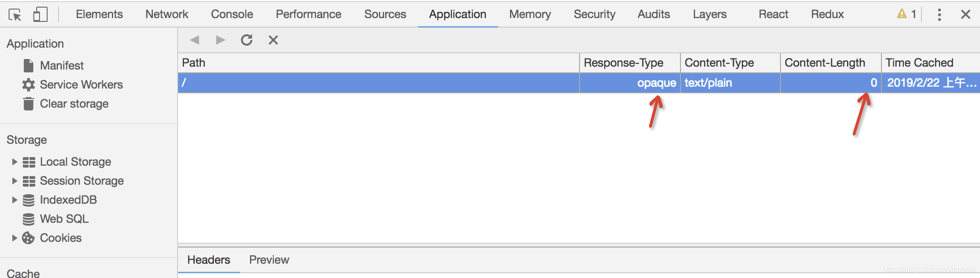980x278 pixels.
Task: Open the three-dot DevTools menu
Action: tap(939, 15)
